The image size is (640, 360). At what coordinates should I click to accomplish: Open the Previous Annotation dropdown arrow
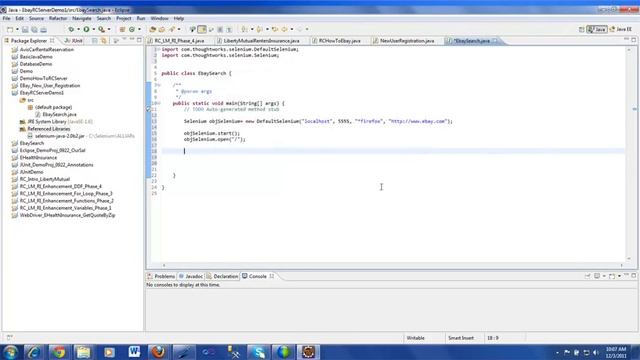(x=267, y=29)
